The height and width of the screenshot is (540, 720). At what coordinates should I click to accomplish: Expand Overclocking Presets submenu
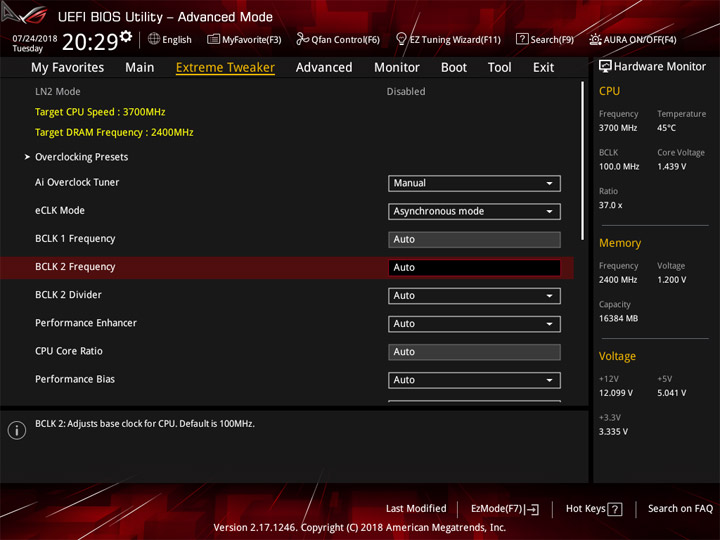(81, 157)
